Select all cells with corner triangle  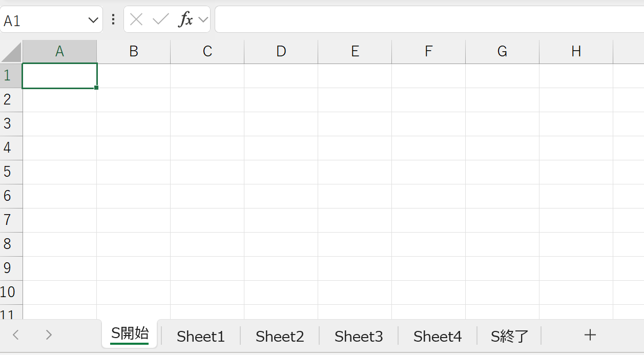coord(11,52)
